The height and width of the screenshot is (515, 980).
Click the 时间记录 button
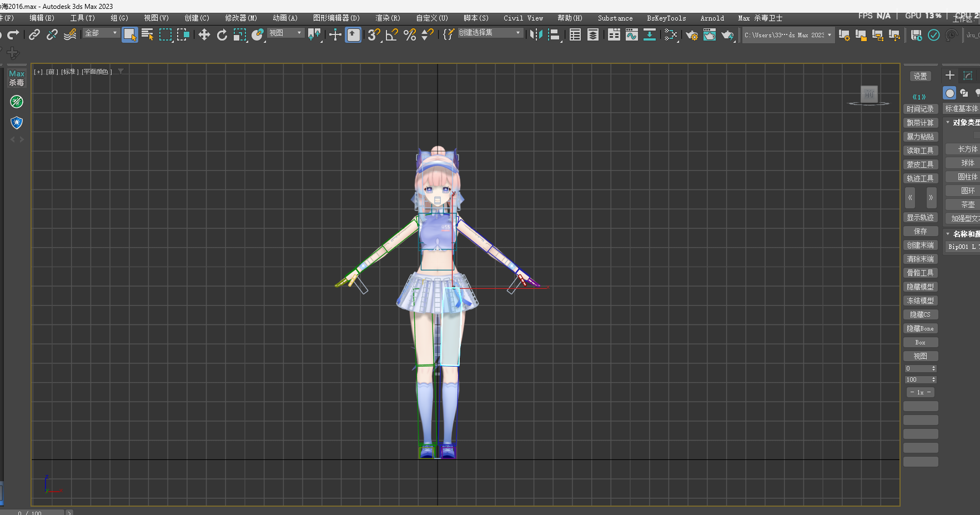920,109
